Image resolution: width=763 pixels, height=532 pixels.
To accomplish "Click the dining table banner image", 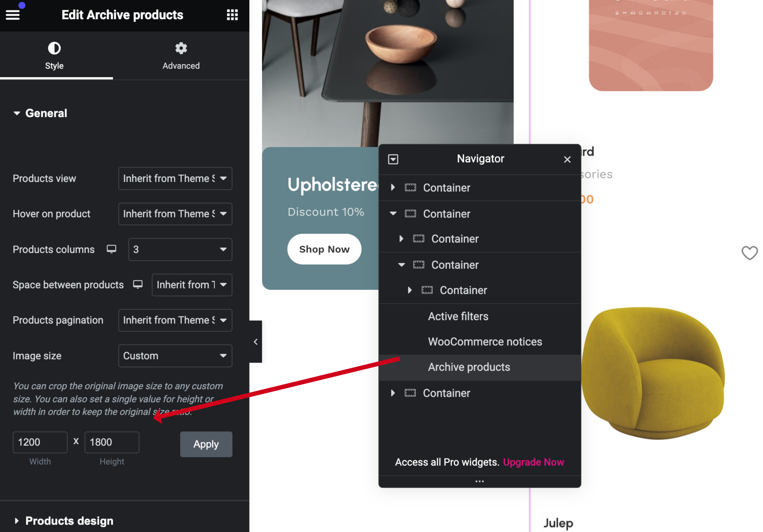I will pyautogui.click(x=388, y=73).
